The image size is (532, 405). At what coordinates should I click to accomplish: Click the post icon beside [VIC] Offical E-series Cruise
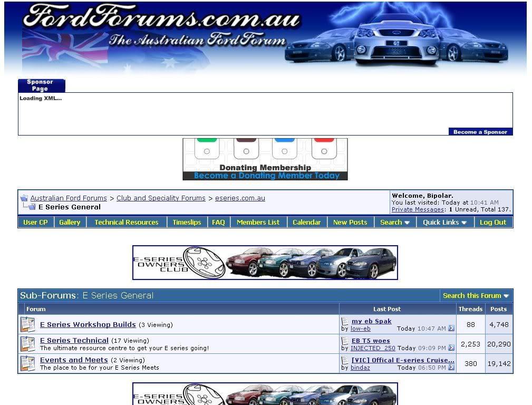point(345,360)
